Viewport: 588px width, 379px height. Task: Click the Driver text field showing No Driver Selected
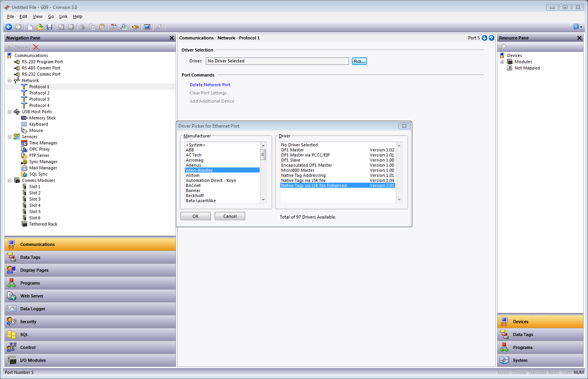coord(277,61)
